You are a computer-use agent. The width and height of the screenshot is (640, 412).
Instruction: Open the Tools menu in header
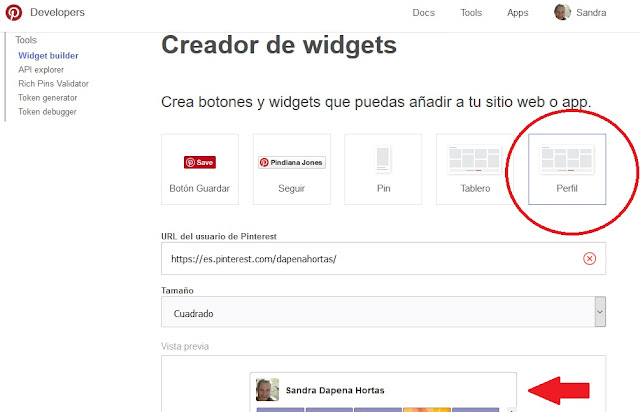pyautogui.click(x=471, y=13)
